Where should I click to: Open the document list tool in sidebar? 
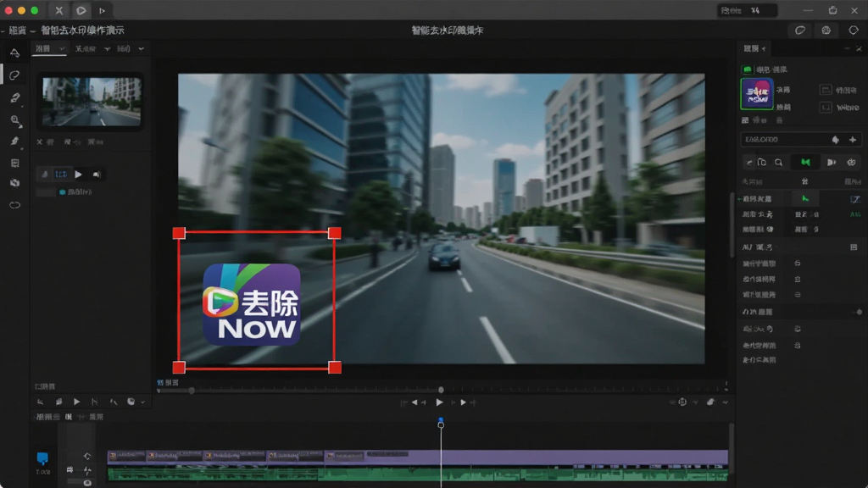(x=15, y=164)
